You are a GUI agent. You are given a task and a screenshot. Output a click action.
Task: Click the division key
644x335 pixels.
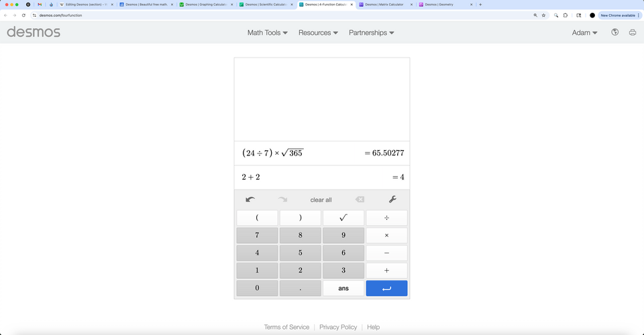(386, 218)
